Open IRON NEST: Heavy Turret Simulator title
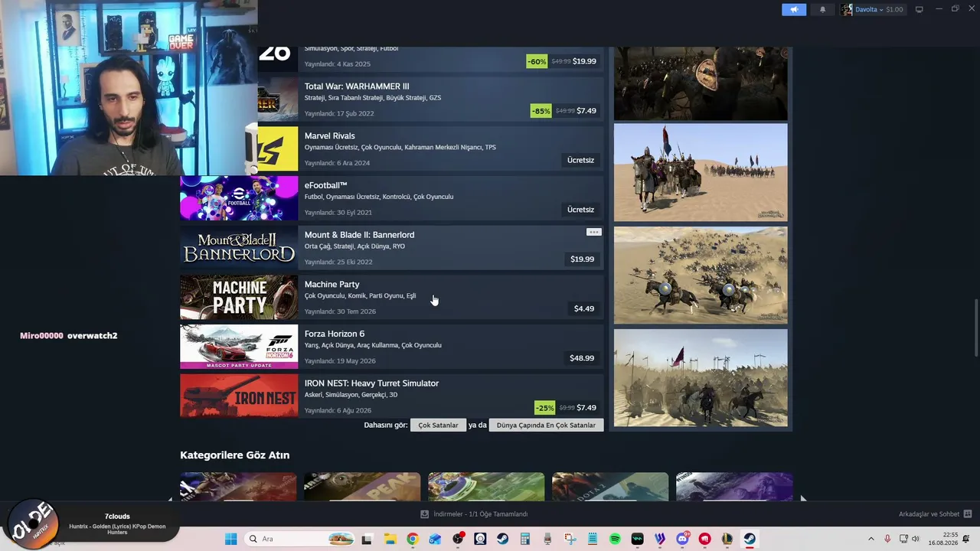 point(371,383)
